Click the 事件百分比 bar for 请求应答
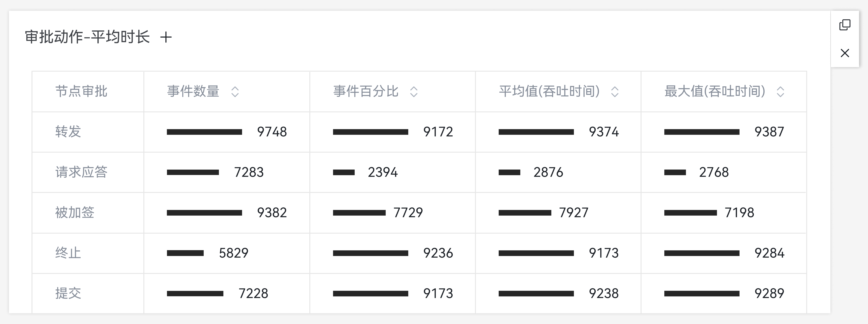 coord(344,172)
